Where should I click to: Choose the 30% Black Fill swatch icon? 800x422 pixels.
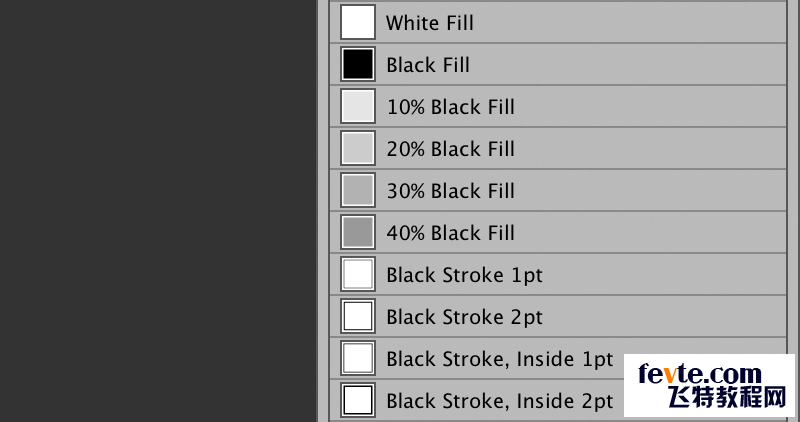[358, 190]
